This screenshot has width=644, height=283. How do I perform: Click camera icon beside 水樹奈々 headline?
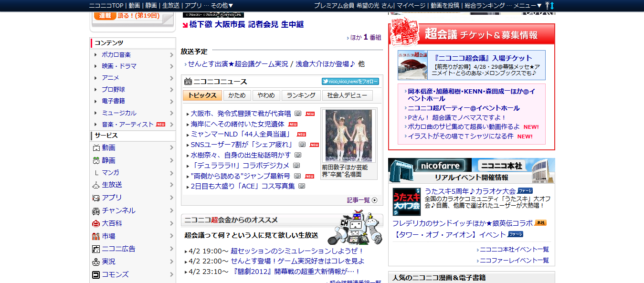tap(298, 155)
